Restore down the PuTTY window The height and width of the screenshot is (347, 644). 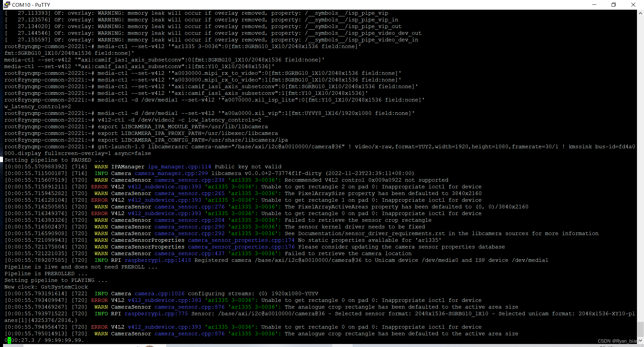pos(613,5)
